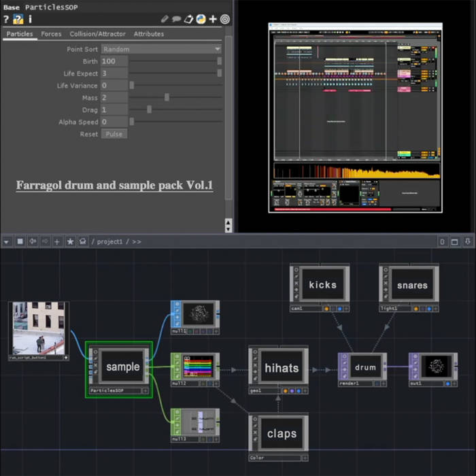Click the plus icon in parameter header
Screen dimensions: 476x476
[213, 19]
